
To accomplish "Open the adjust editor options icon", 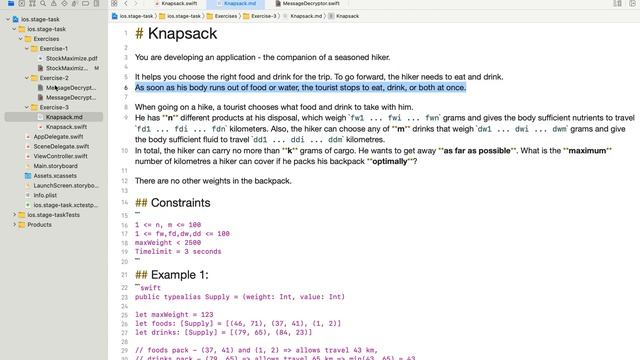I will point(618,3).
